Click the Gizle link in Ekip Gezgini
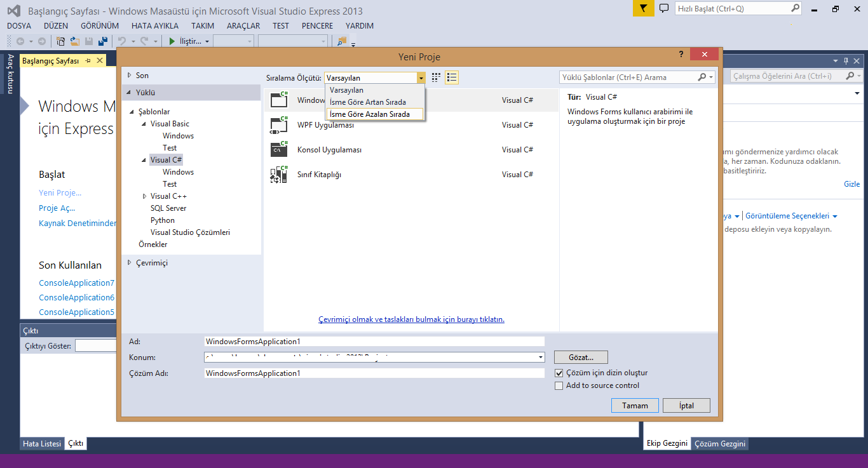The height and width of the screenshot is (468, 868). (851, 184)
